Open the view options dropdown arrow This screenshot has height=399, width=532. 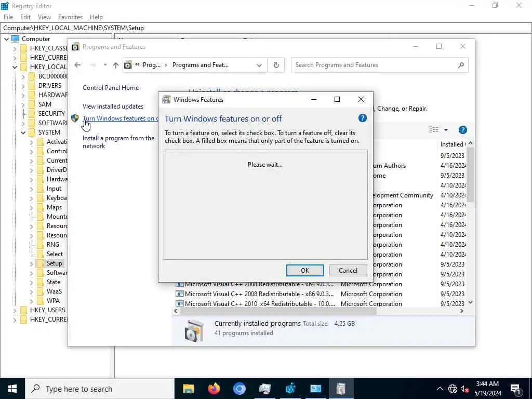pyautogui.click(x=446, y=130)
